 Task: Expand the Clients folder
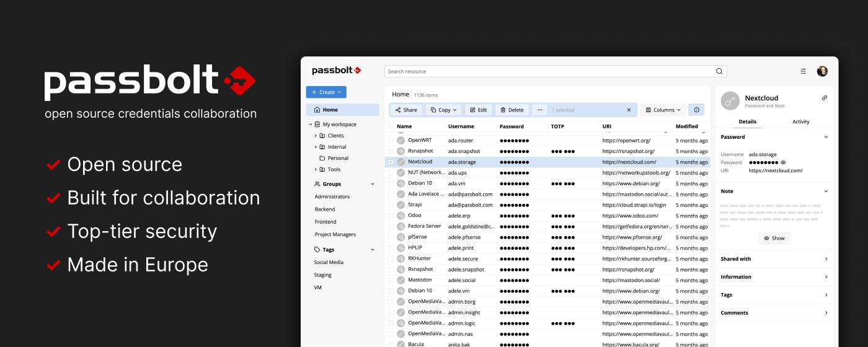(x=316, y=136)
